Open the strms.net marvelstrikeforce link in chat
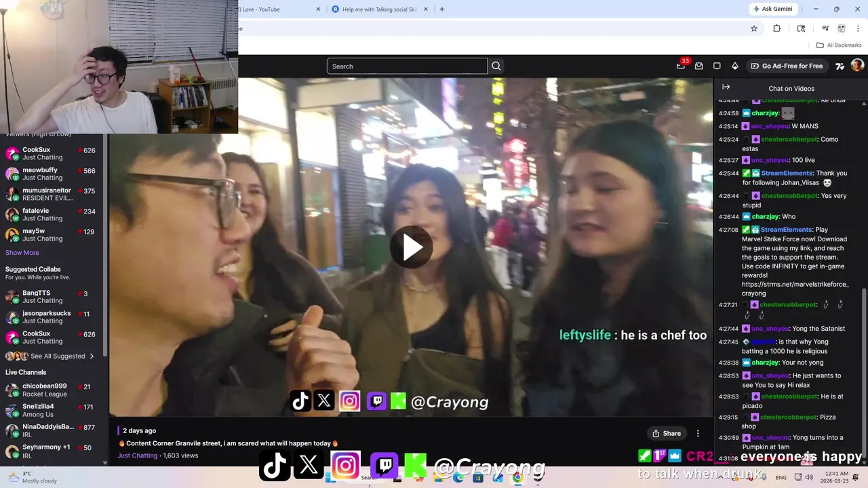Screen dimensions: 868x488 coord(795,289)
